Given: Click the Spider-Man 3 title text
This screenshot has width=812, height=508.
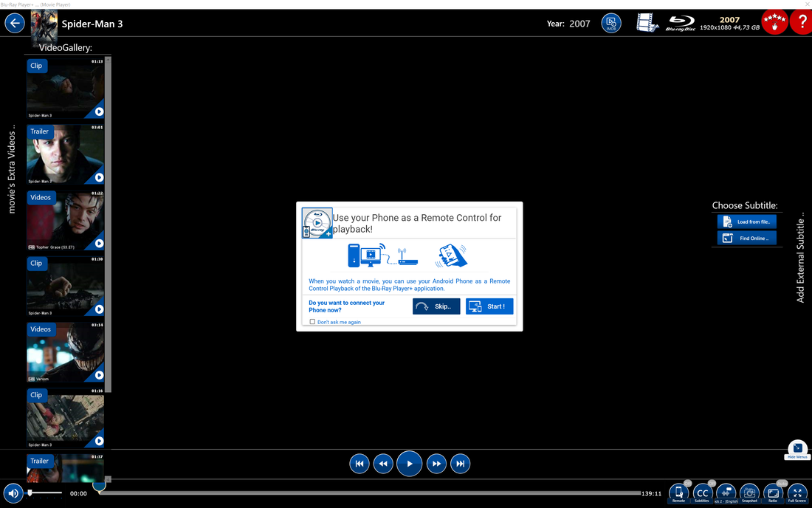Looking at the screenshot, I should click(92, 24).
